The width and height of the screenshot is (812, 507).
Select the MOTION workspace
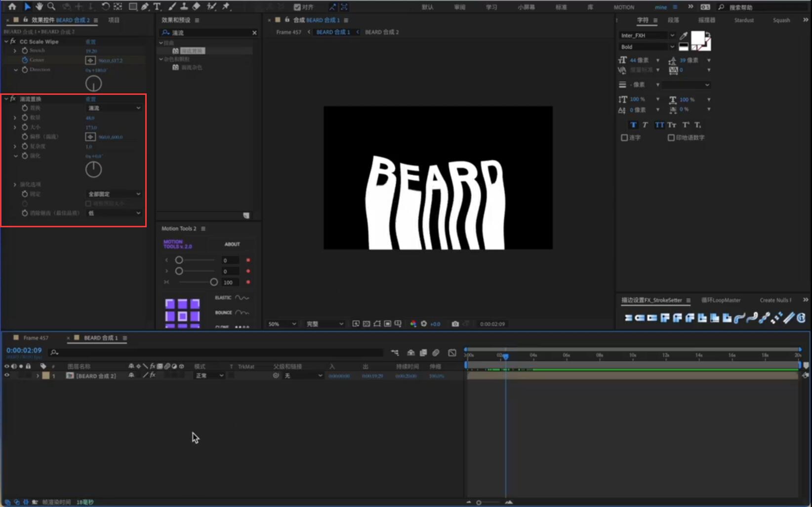[624, 7]
